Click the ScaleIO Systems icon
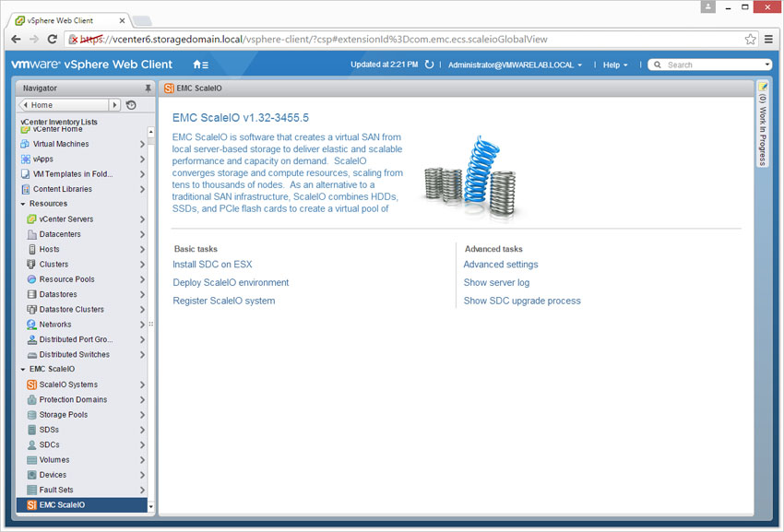784x532 pixels. (x=31, y=384)
